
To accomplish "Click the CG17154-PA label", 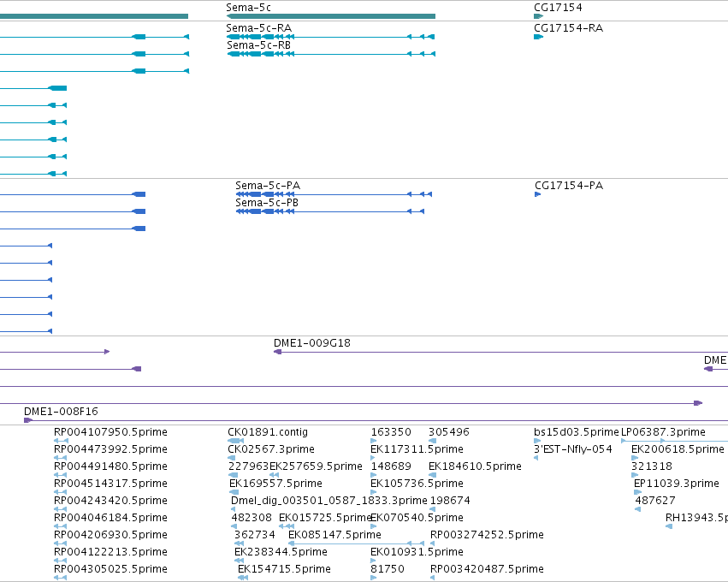I will (x=569, y=186).
